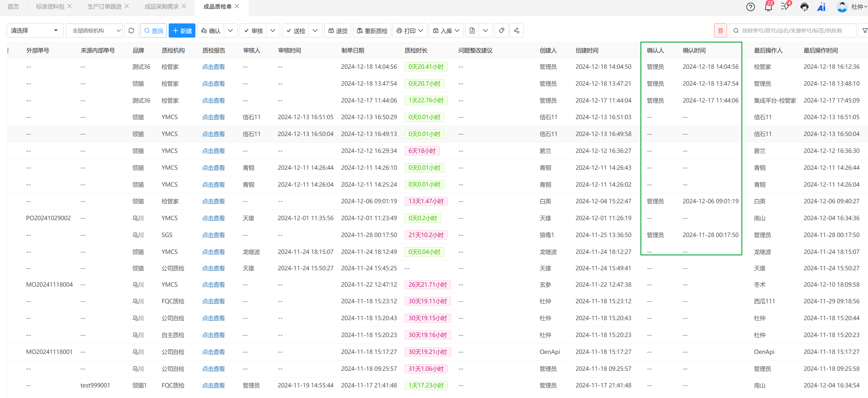Click the red trash delete icon
Screen dimensions: 868x398
coord(720,31)
